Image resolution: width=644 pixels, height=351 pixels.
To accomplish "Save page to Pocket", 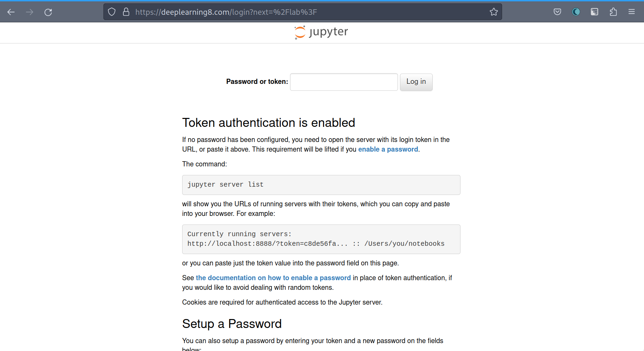I will click(x=557, y=12).
